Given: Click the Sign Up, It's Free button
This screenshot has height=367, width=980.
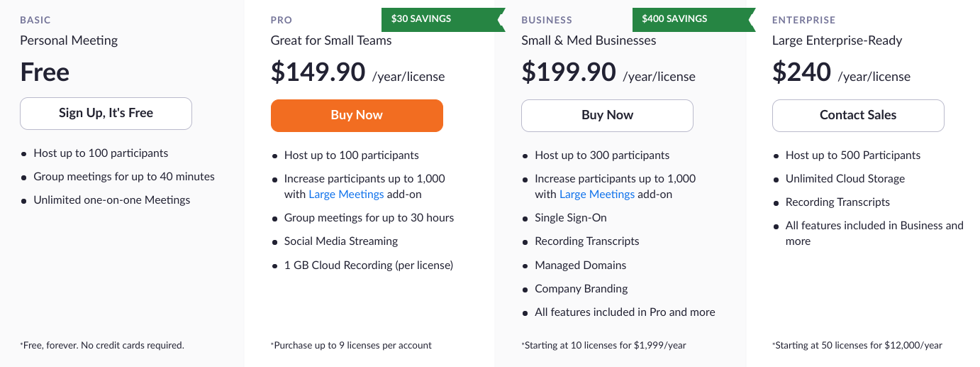Looking at the screenshot, I should coord(106,114).
